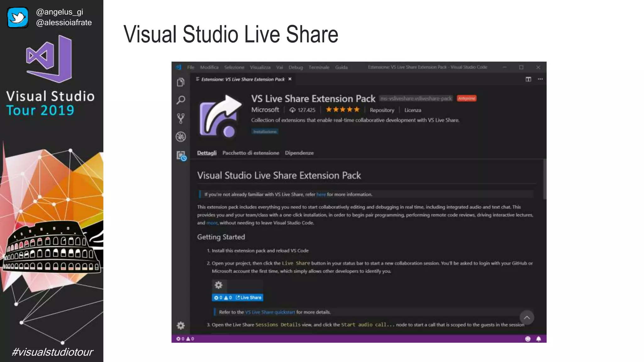The image size is (644, 362).
Task: Click the Live Share button in README image
Action: (248, 298)
